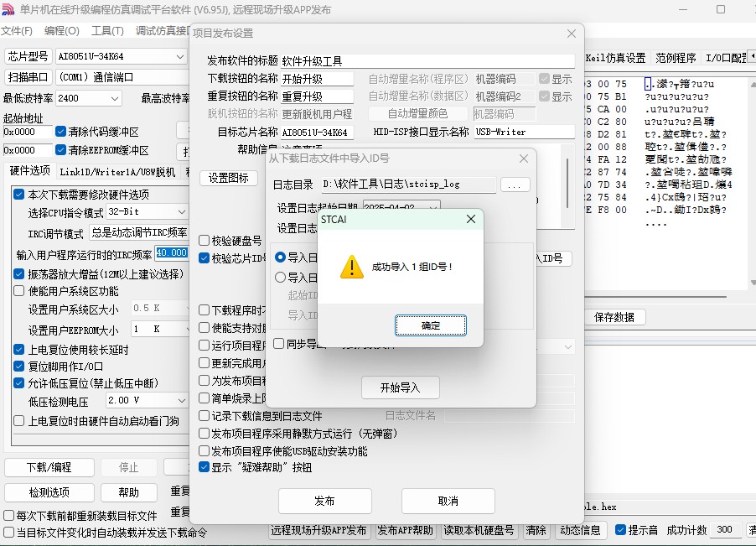Click the HID-ISP接口显示名称 field USB-Writer
This screenshot has height=546, width=756.
[x=525, y=132]
